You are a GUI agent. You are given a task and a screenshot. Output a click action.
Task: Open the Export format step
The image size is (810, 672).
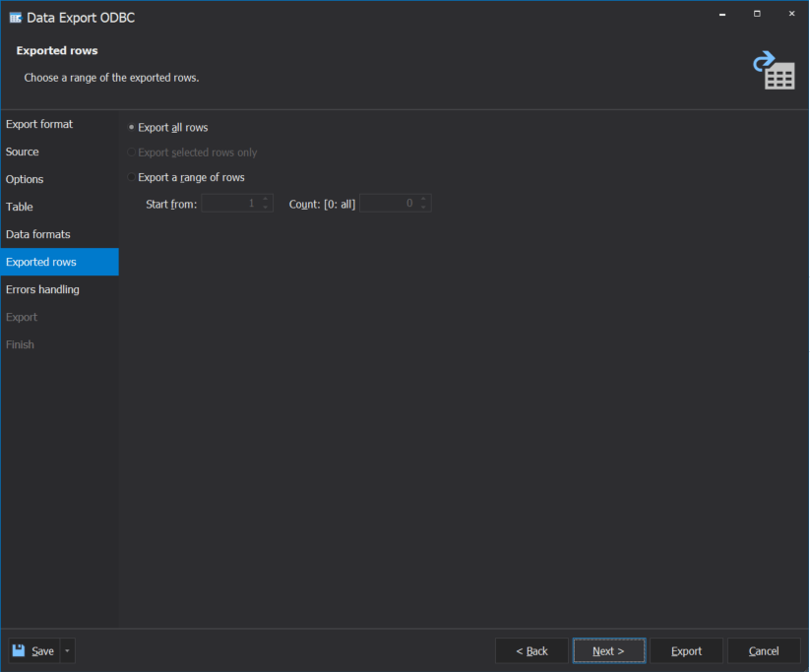click(38, 124)
